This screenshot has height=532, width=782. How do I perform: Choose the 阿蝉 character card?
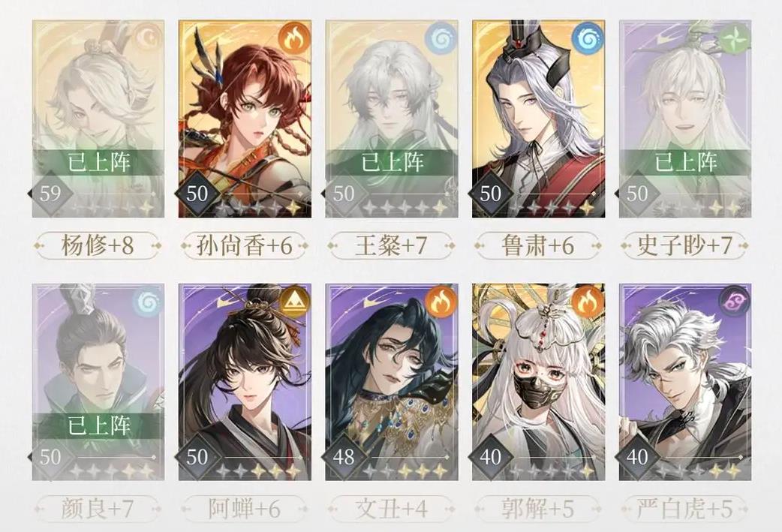click(x=245, y=383)
